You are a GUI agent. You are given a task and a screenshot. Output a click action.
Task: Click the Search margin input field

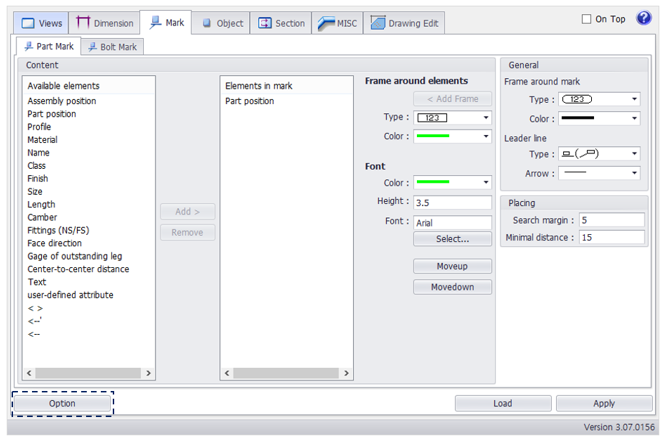click(612, 220)
